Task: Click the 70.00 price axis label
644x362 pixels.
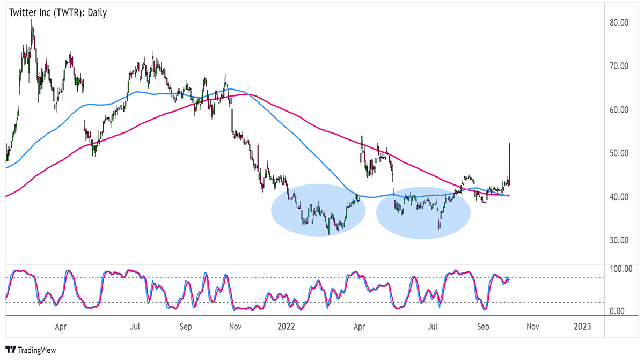Action: tap(618, 66)
